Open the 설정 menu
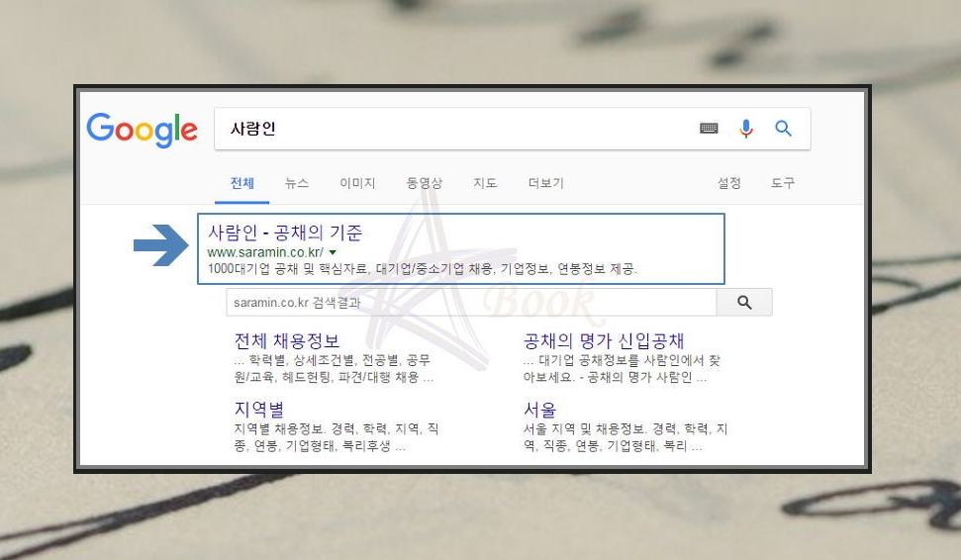This screenshot has width=961, height=560. click(x=729, y=183)
